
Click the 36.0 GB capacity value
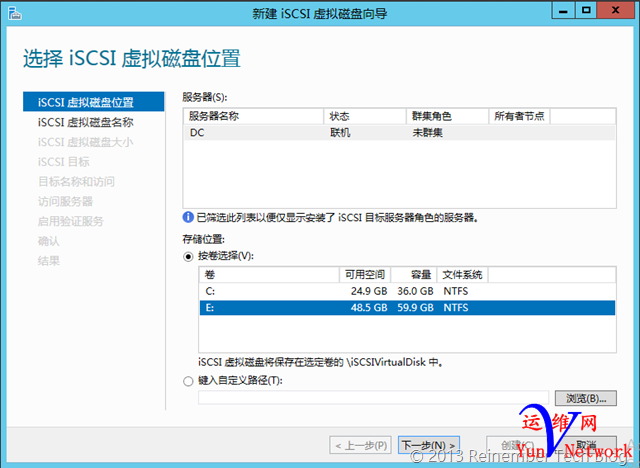(415, 291)
